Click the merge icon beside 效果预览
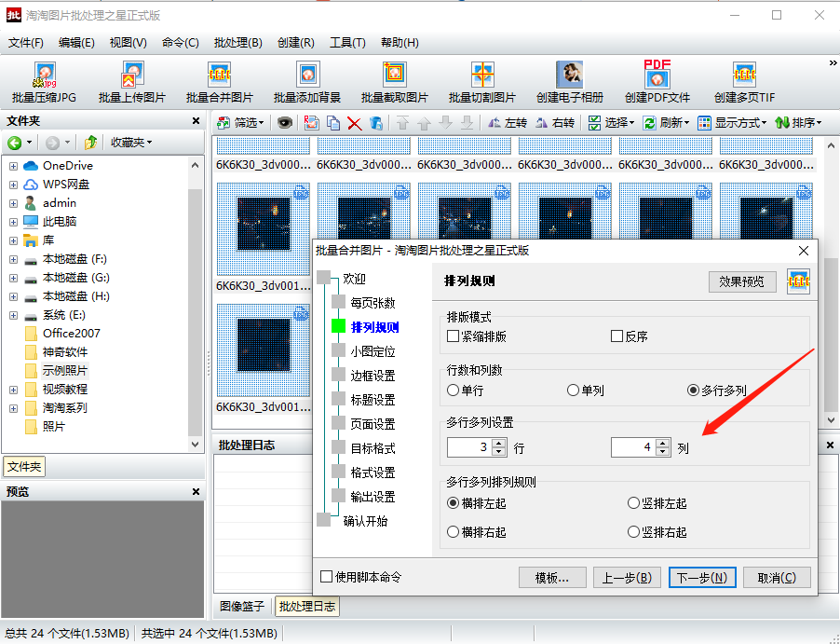Image resolution: width=840 pixels, height=644 pixels. click(x=798, y=281)
